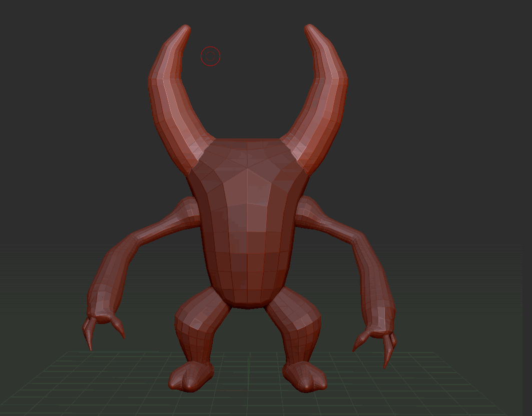The image size is (532, 416).
Task: Click the tip of the left horn
Action: (x=186, y=28)
